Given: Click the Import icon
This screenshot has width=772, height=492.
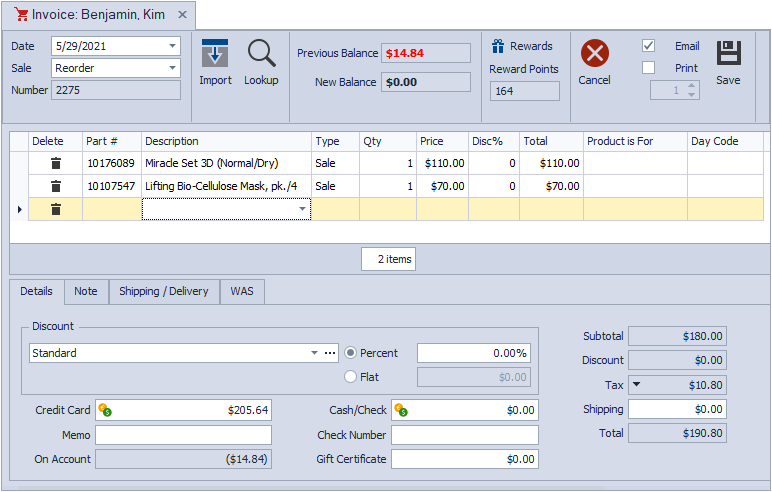Looking at the screenshot, I should [x=215, y=53].
